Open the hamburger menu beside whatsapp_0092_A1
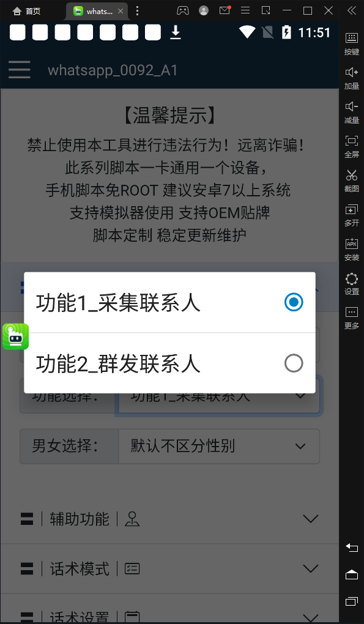364x624 pixels. click(19, 70)
